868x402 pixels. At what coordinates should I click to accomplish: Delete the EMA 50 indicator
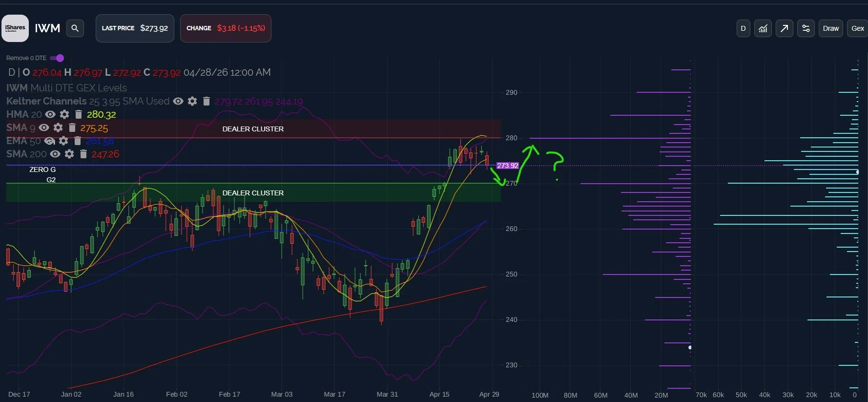[77, 141]
